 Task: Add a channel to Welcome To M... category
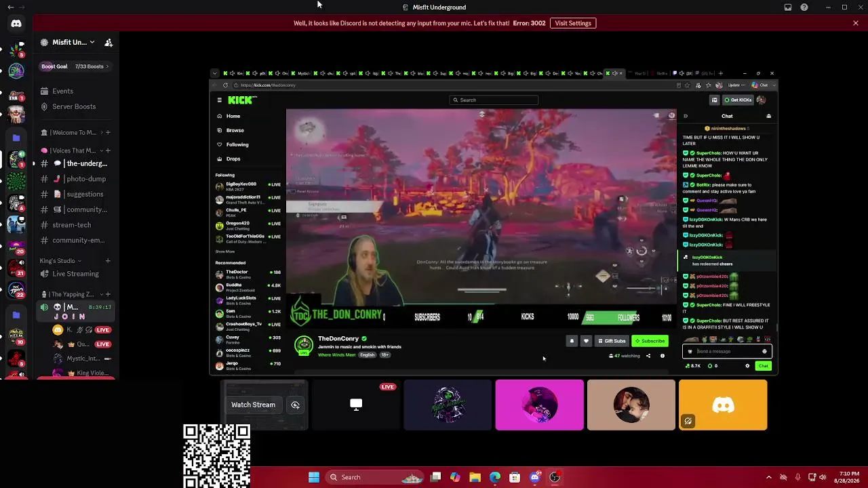108,133
